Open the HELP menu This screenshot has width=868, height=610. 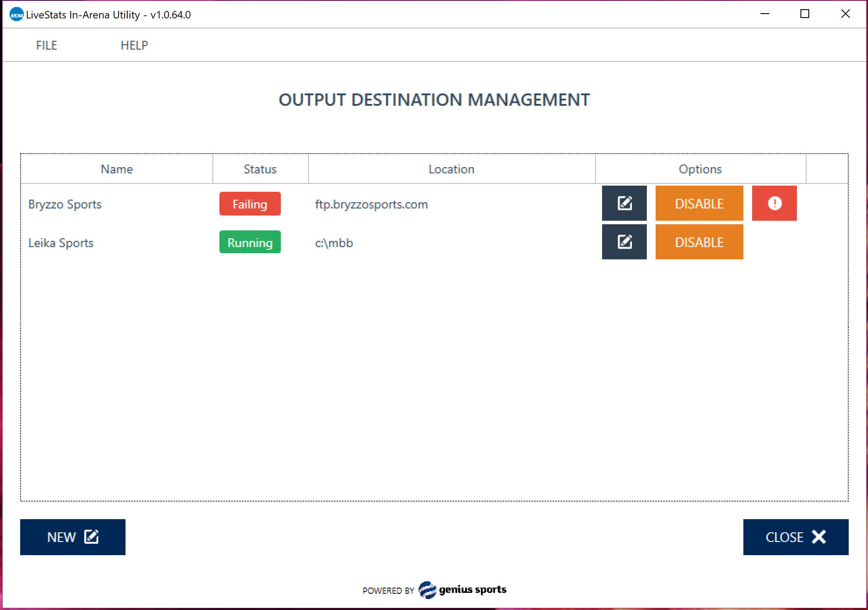pos(134,45)
